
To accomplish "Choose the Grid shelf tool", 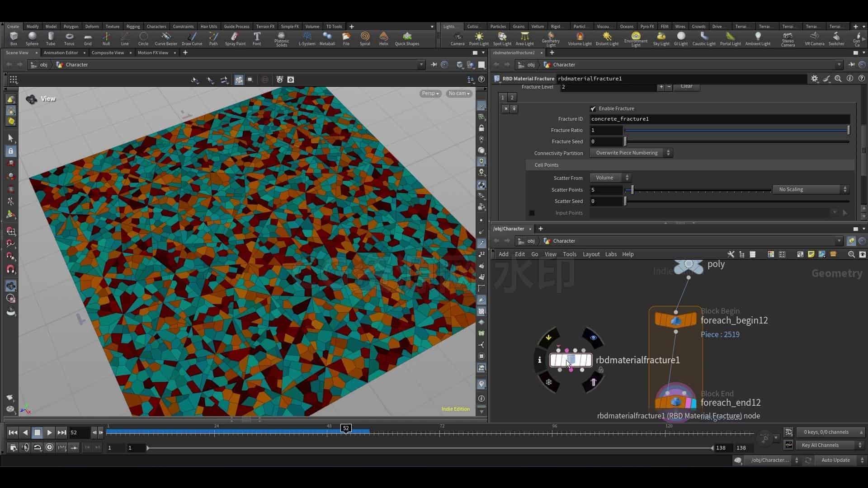I will [x=88, y=38].
